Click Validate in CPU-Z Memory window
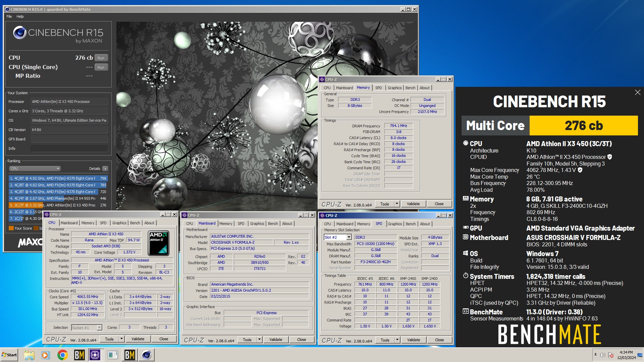 coord(413,204)
